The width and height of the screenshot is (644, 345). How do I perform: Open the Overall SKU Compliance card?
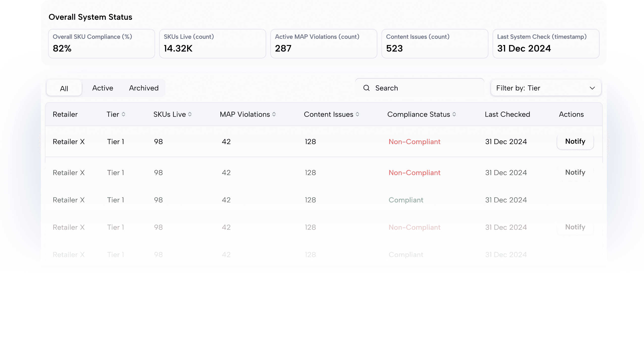[x=102, y=44]
